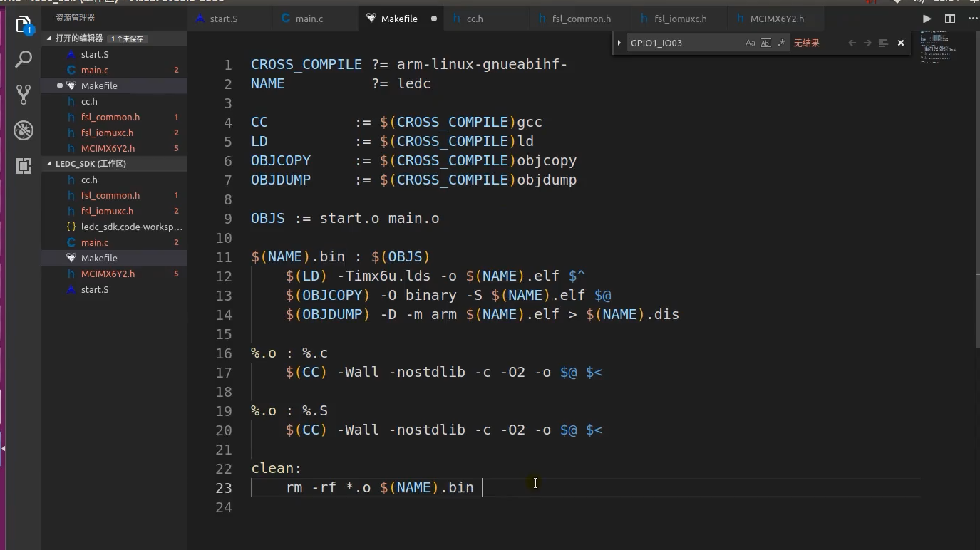This screenshot has width=980, height=550.
Task: Collapse the LEDC_SDK workspace folder
Action: 49,164
